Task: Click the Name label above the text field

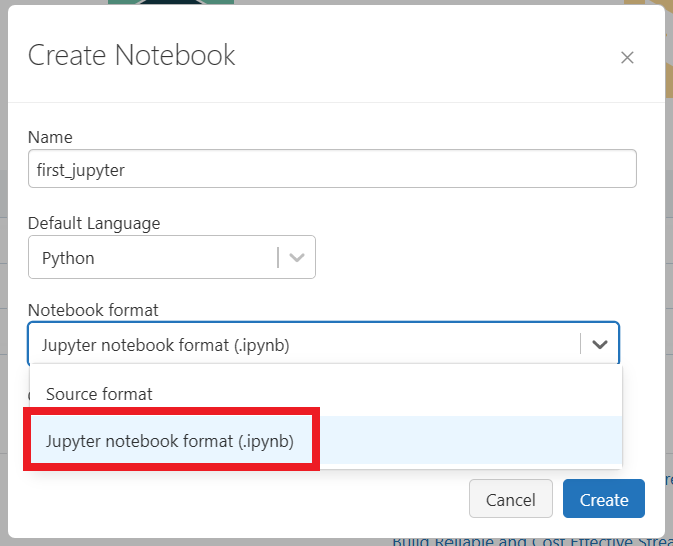Action: [50, 137]
